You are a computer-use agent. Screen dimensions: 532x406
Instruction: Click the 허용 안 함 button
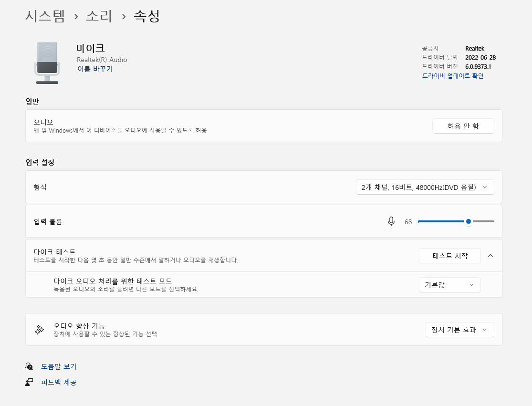click(463, 126)
